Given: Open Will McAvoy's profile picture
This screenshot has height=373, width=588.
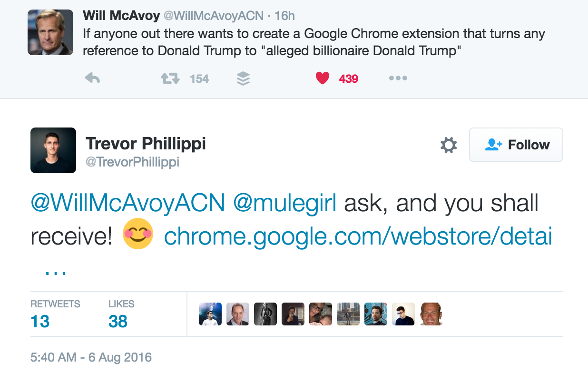Looking at the screenshot, I should click(50, 32).
